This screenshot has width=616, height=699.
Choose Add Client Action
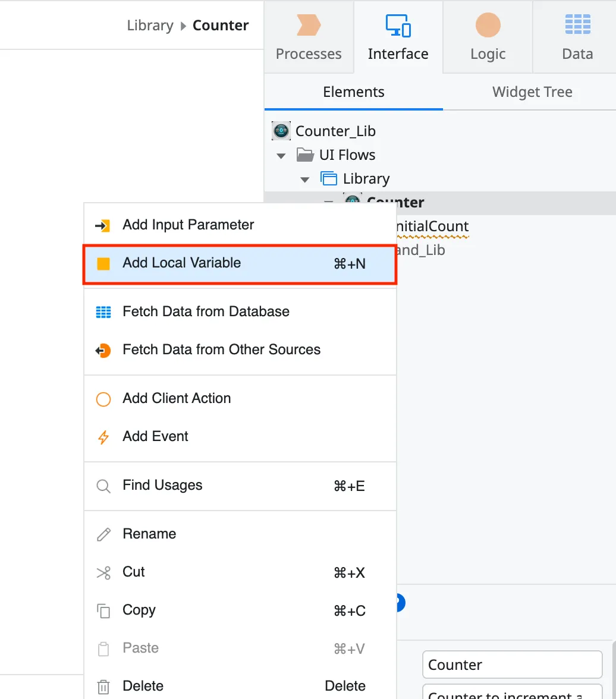176,398
